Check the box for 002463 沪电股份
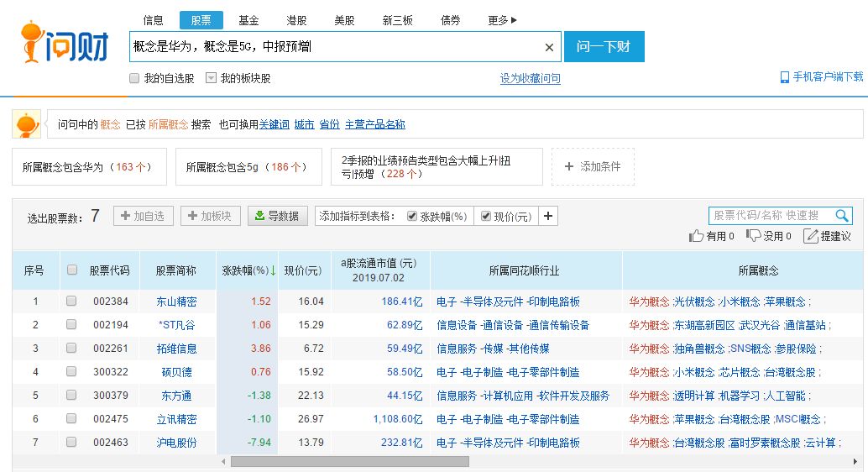The width and height of the screenshot is (868, 472). (x=71, y=442)
